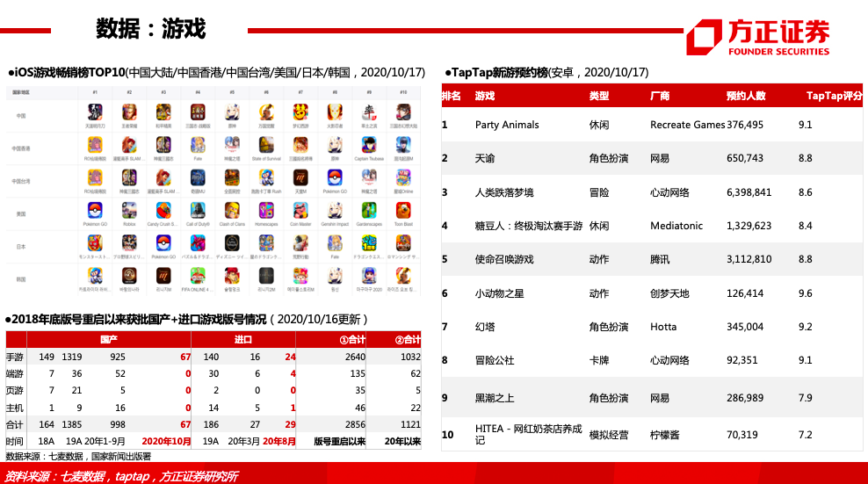Select the FIFA ONLINE 4 icon
The image size is (868, 484).
coord(198,276)
